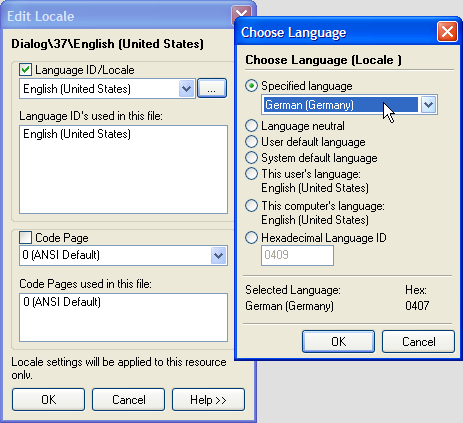Toggle the Language ID/Locale checkbox
463x423 pixels.
tap(26, 70)
